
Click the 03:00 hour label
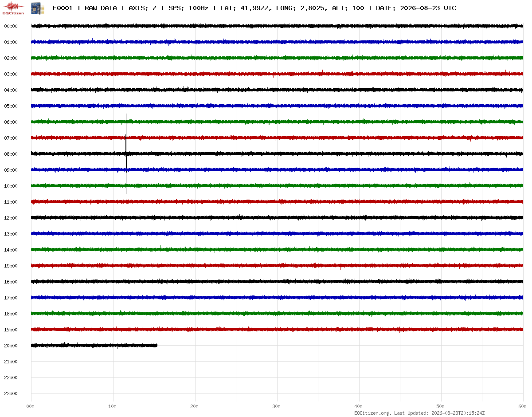pos(11,74)
